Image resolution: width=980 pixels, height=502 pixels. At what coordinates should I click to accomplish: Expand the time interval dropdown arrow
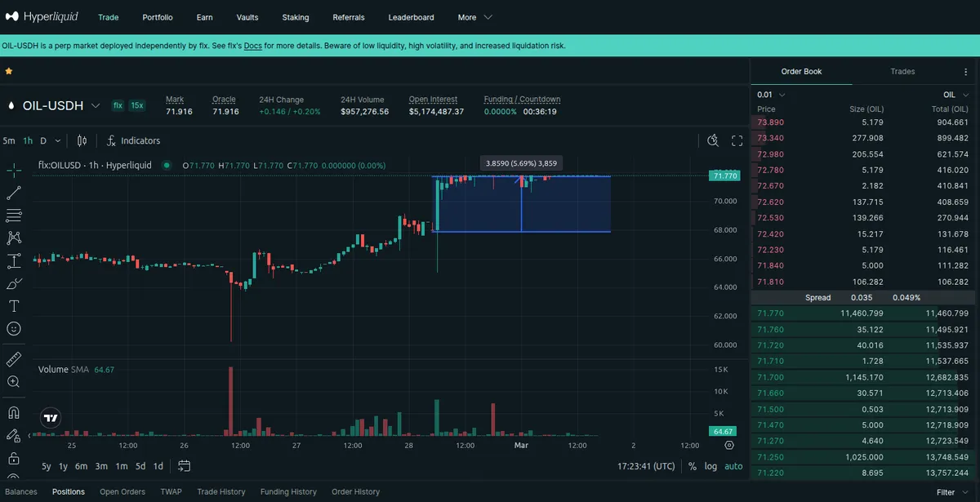pyautogui.click(x=59, y=140)
